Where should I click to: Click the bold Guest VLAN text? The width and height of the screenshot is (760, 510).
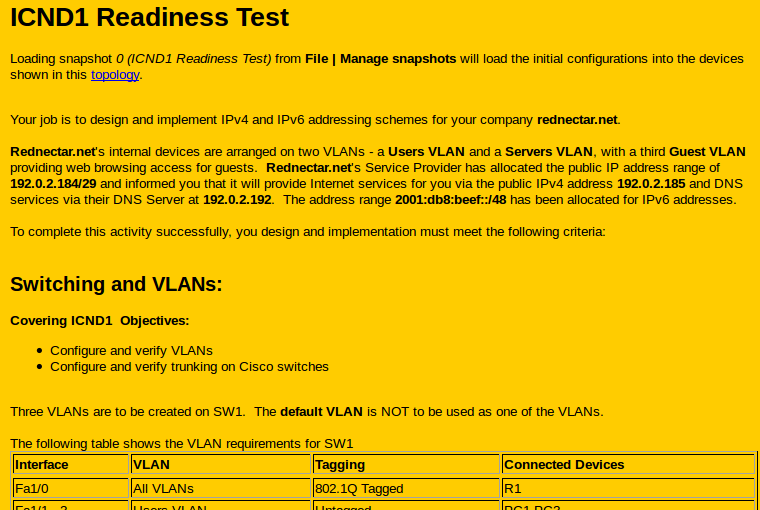pos(707,152)
